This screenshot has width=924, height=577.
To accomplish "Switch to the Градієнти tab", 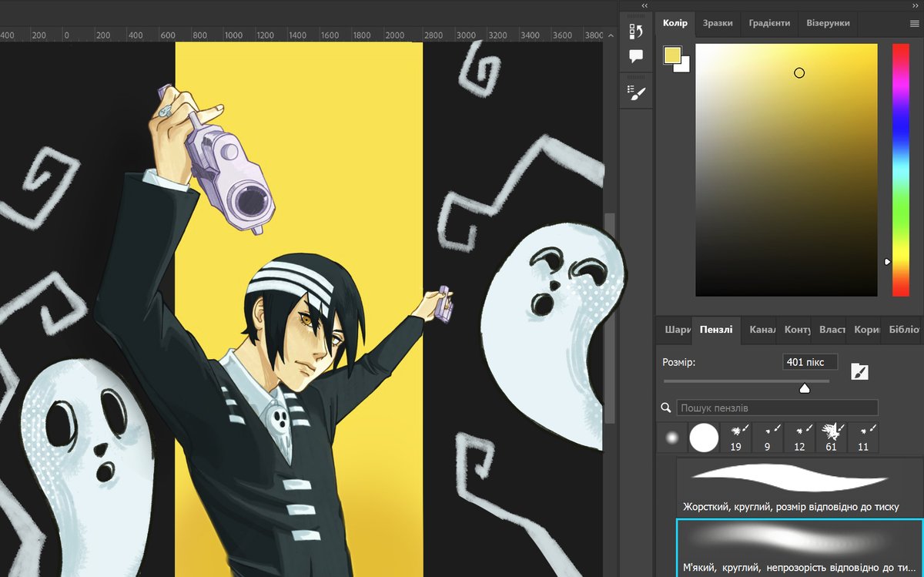I will (x=769, y=23).
